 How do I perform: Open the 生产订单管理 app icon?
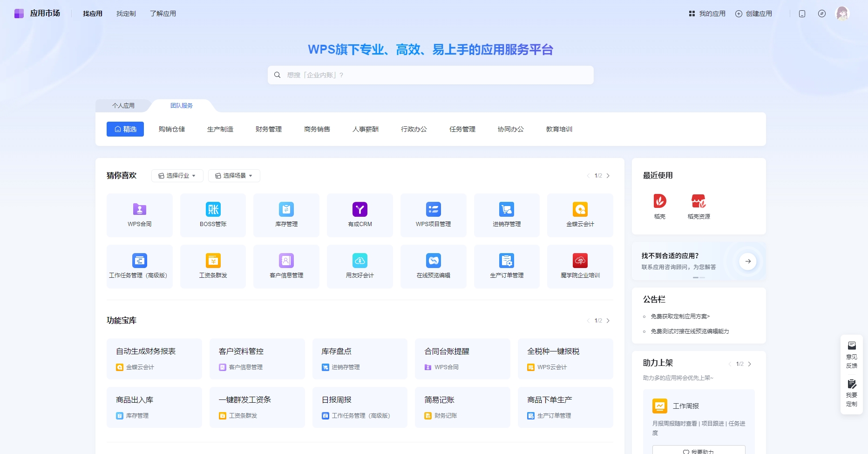pos(507,261)
